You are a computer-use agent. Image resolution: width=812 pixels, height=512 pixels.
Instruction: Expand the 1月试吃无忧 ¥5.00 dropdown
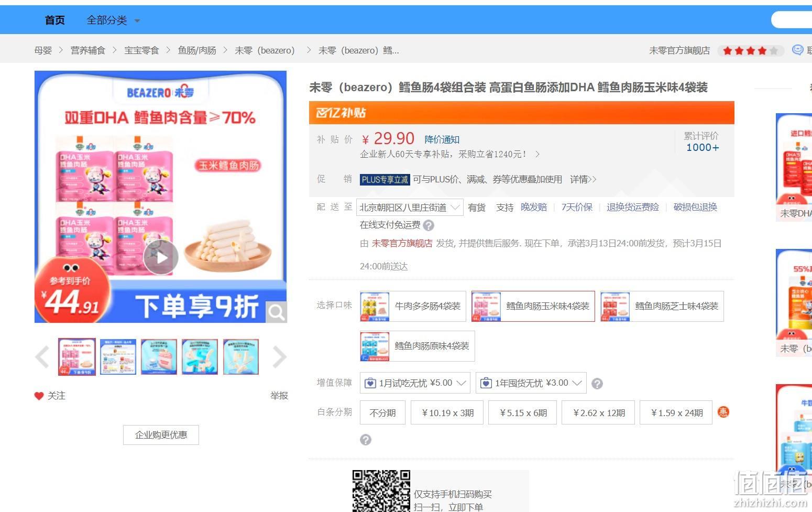click(415, 383)
